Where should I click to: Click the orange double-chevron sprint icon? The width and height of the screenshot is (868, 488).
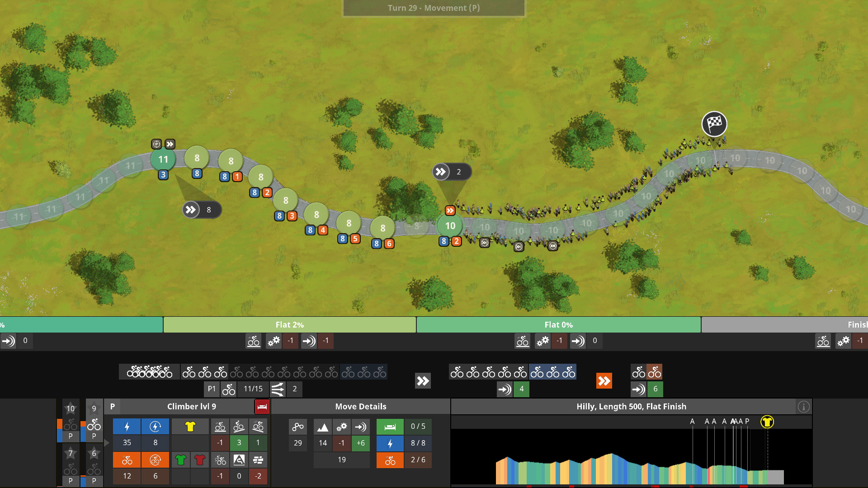(x=604, y=381)
